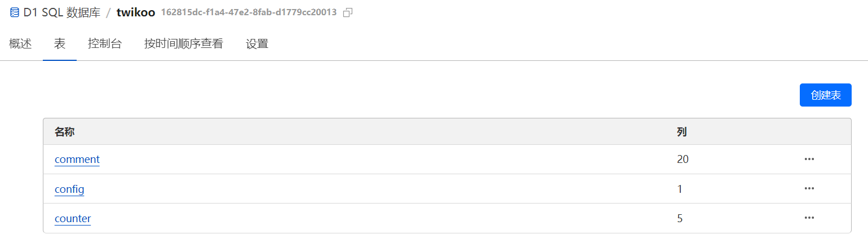
Task: Open the comment table link
Action: [77, 160]
